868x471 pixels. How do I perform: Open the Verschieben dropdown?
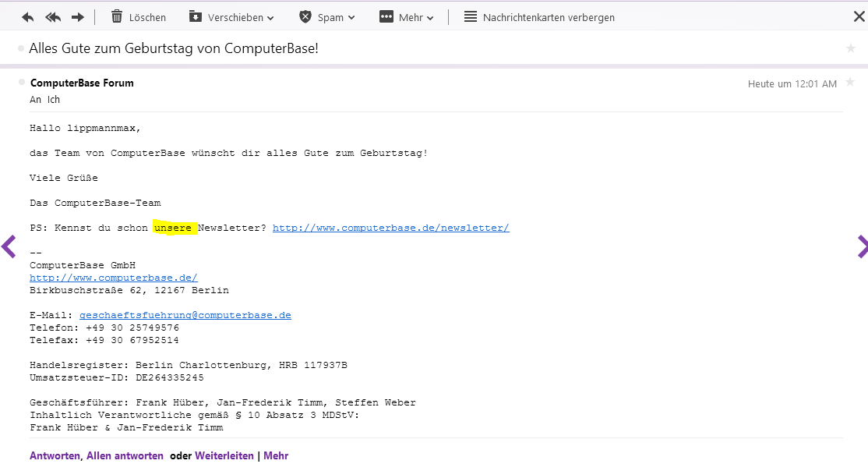click(231, 17)
